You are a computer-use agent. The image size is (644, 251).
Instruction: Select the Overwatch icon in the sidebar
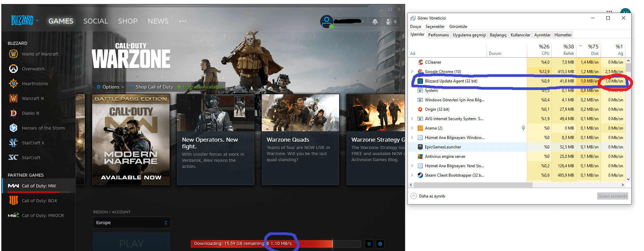[13, 69]
